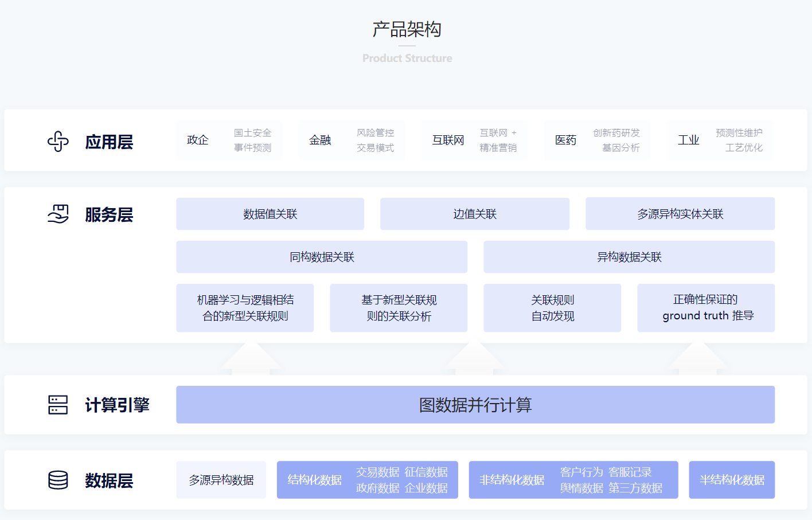Click the 政府数据 text
Screen dimensions: 812x520
point(377,488)
